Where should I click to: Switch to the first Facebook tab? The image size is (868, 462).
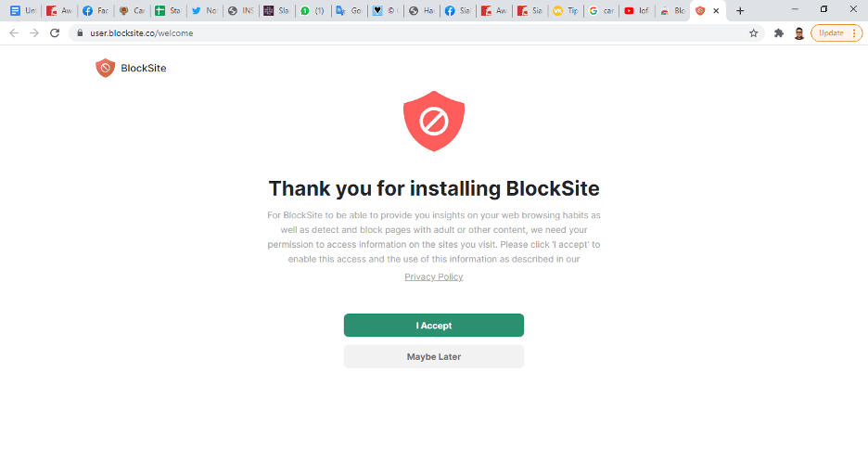pos(95,10)
